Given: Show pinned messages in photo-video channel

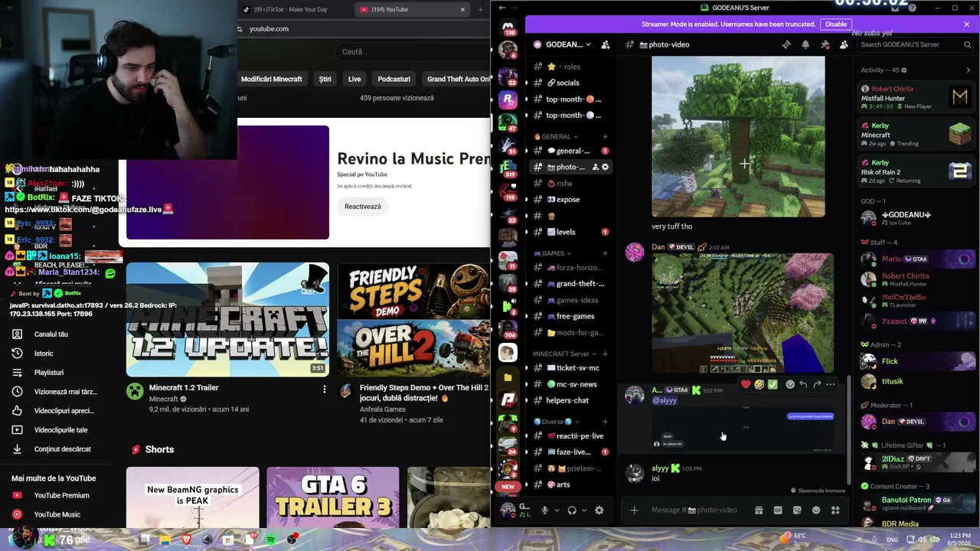Looking at the screenshot, I should coord(825,44).
